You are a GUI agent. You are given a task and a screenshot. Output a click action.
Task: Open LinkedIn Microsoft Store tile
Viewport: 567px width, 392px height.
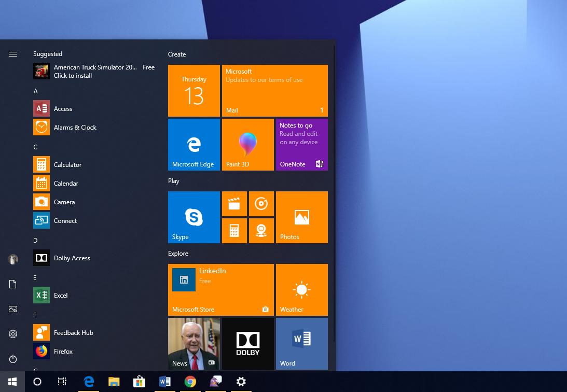click(221, 290)
